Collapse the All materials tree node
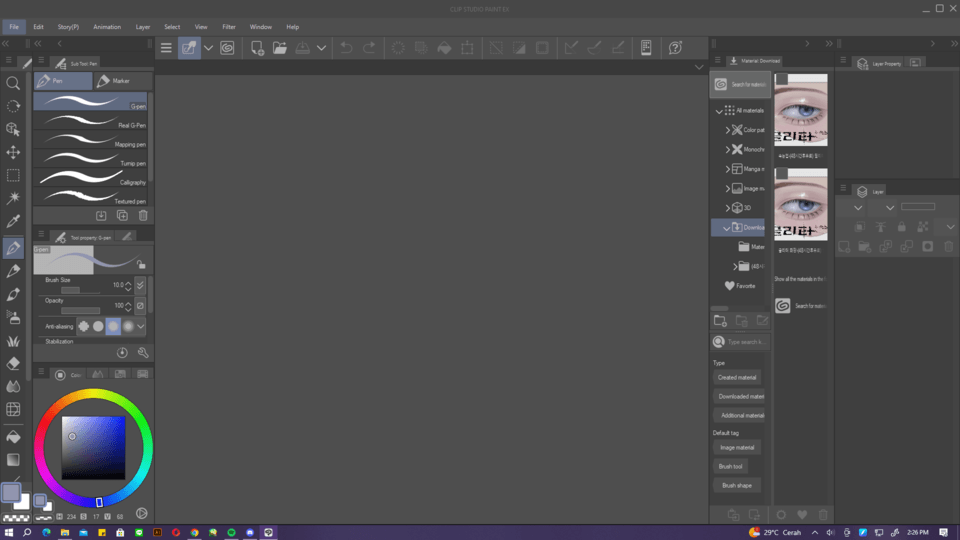The image size is (960, 540). tap(719, 111)
